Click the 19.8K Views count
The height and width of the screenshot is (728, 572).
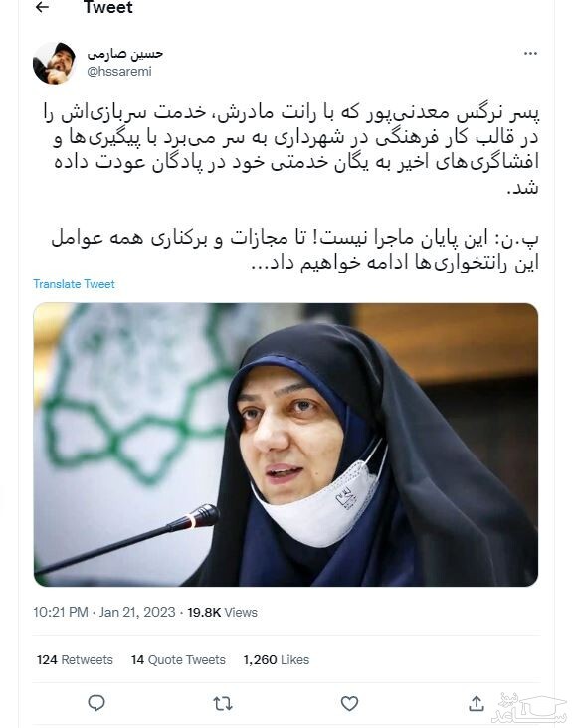tap(223, 612)
